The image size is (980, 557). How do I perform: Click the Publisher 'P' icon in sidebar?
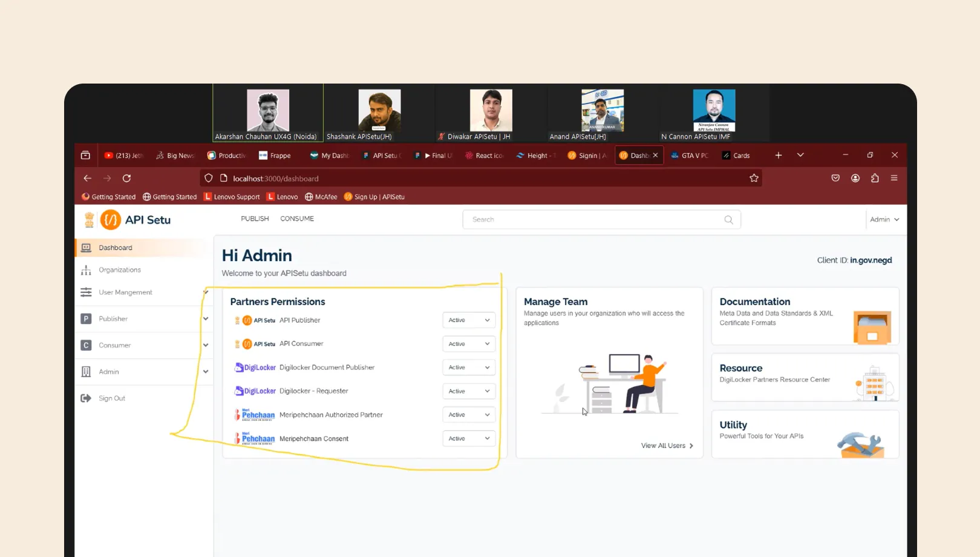point(86,319)
